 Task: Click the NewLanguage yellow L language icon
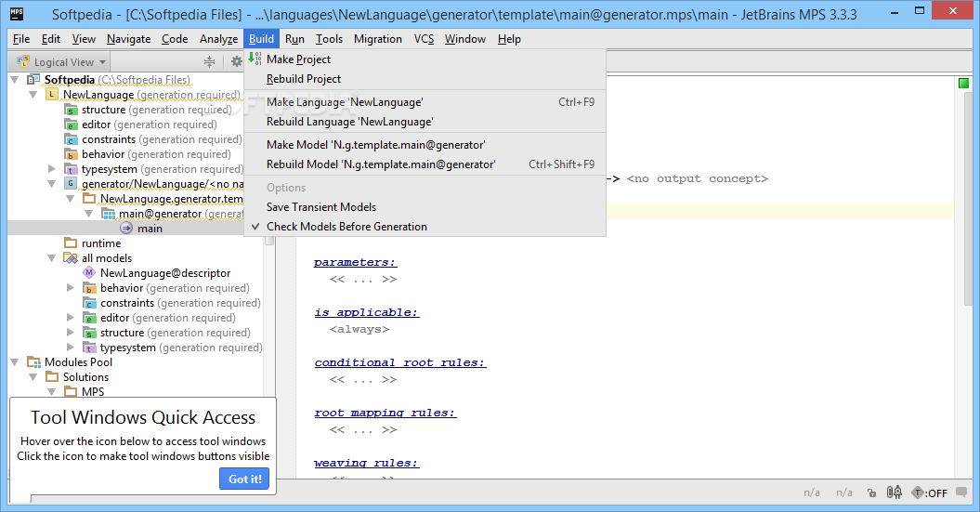[x=52, y=95]
